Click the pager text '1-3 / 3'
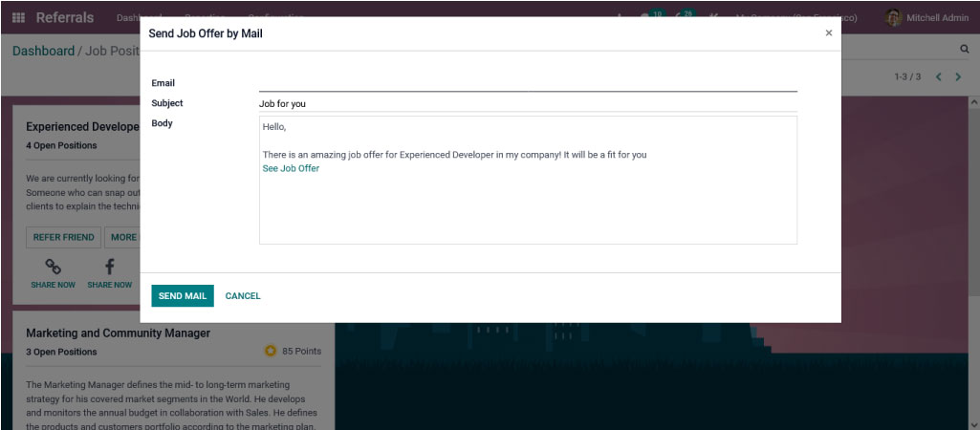This screenshot has width=980, height=430. 907,76
